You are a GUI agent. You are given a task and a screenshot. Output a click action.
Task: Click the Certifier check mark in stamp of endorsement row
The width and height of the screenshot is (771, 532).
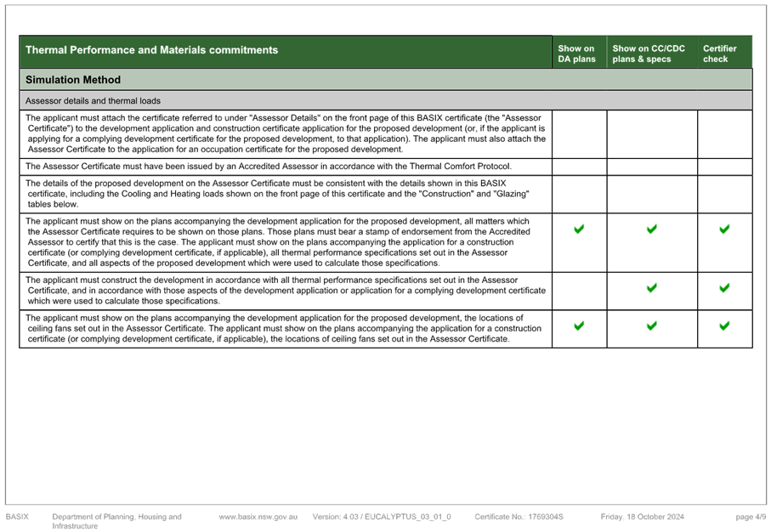(x=724, y=229)
